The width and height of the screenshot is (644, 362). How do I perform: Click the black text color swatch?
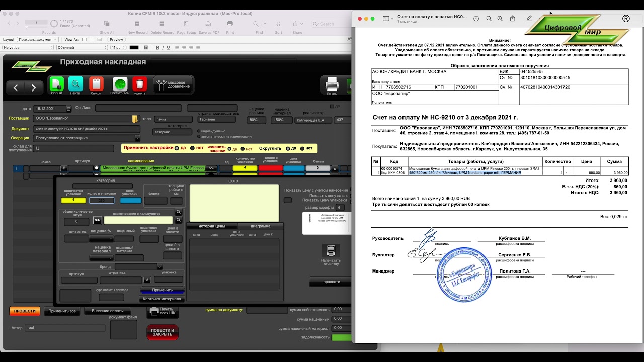point(134,47)
